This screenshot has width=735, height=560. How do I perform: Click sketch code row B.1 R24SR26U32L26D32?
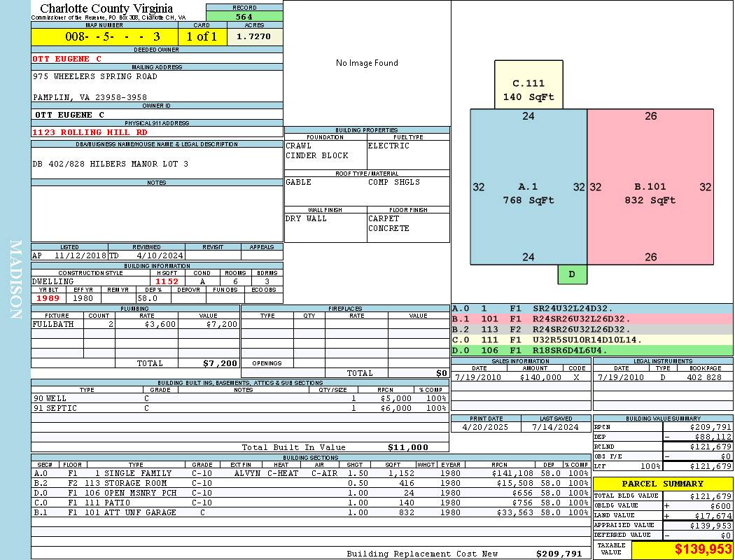592,319
